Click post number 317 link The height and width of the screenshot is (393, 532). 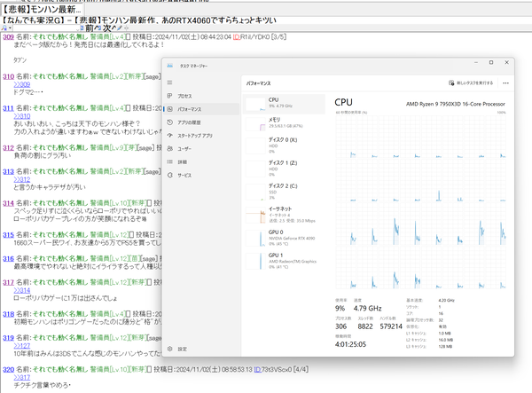9,282
